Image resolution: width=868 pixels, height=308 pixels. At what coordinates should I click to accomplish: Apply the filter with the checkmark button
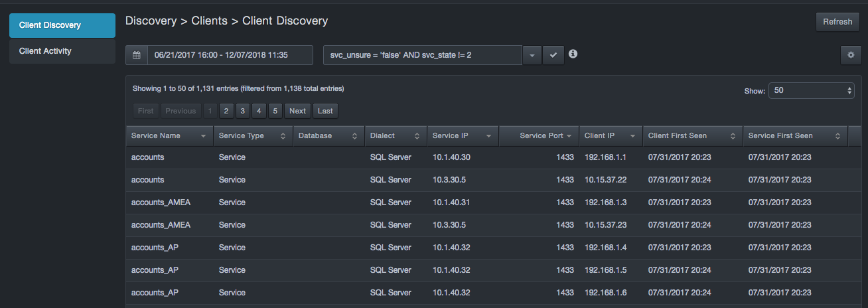click(x=553, y=55)
